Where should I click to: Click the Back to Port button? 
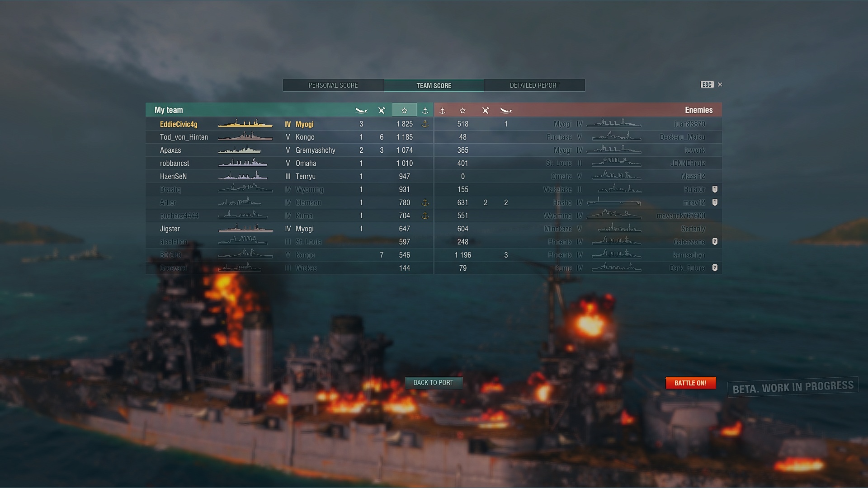[x=434, y=383]
